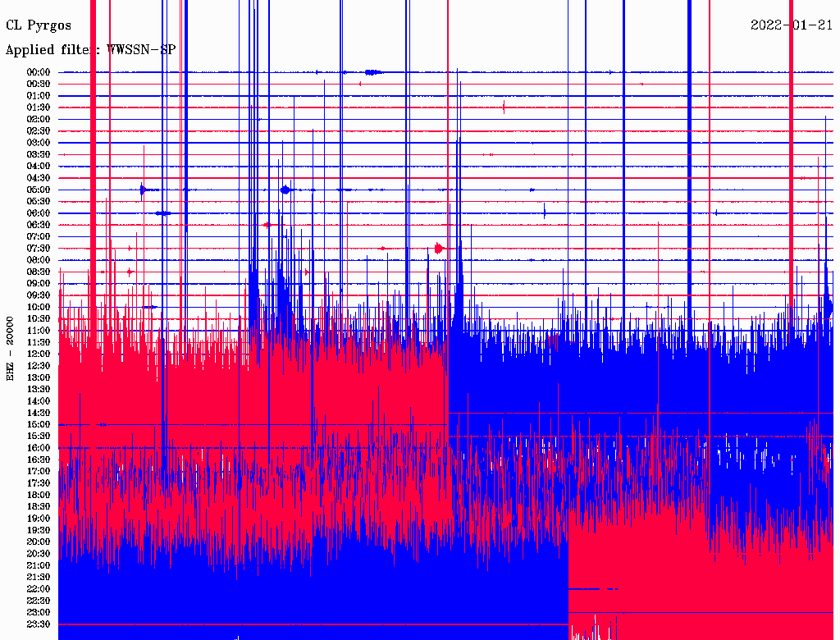Click the first blue event on 05:00 trace
840x640 pixels.
144,190
